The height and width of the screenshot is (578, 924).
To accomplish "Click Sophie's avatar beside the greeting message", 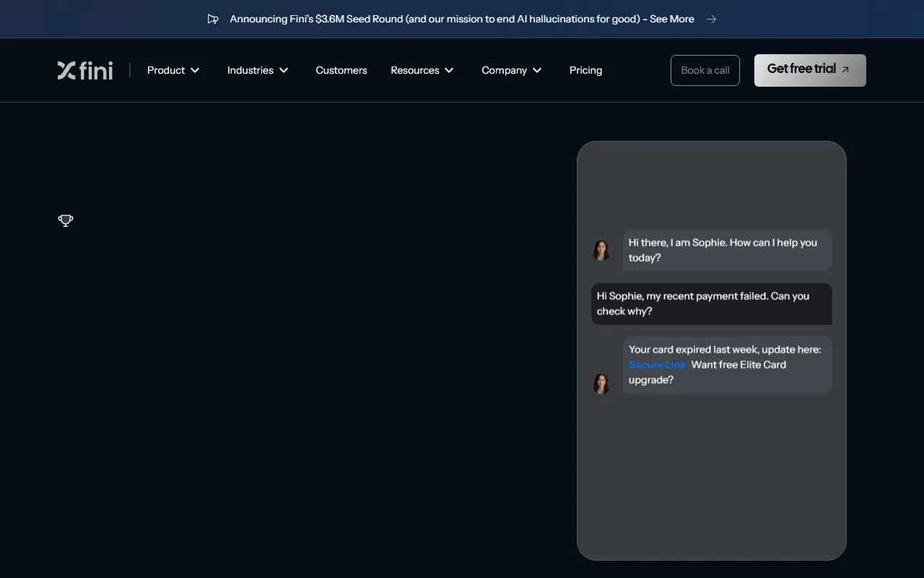I will [x=601, y=250].
